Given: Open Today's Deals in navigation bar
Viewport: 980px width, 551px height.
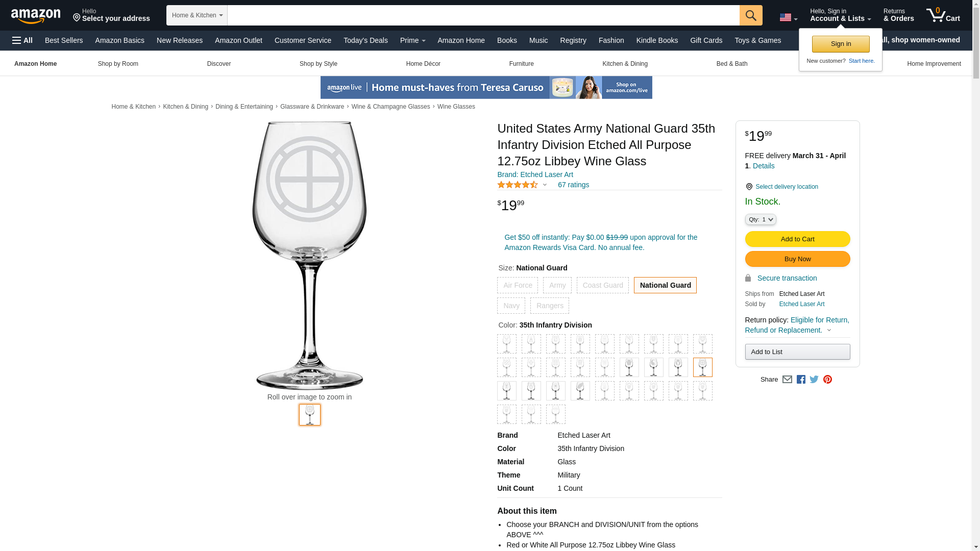Looking at the screenshot, I should tap(365, 40).
